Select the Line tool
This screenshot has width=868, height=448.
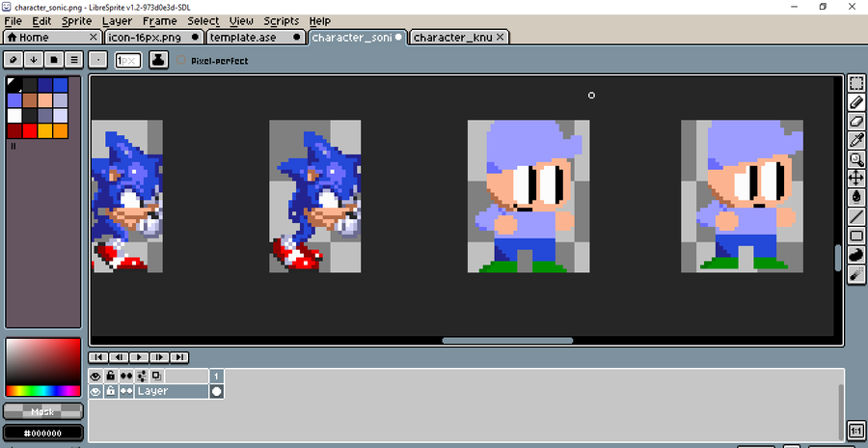tap(856, 216)
